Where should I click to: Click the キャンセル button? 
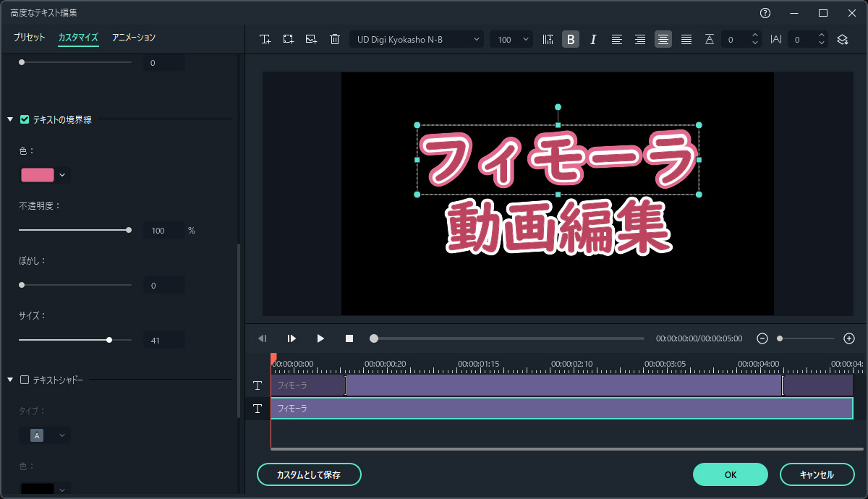[817, 475]
